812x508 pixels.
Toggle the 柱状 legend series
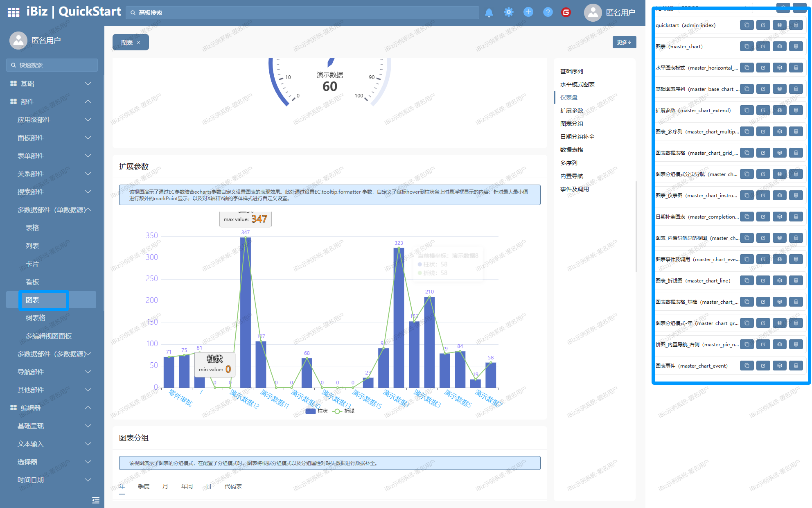click(316, 411)
